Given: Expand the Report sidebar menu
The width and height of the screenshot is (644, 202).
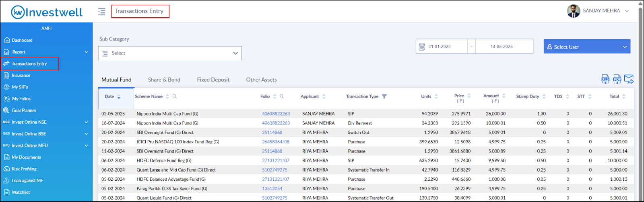Looking at the screenshot, I should pos(86,52).
